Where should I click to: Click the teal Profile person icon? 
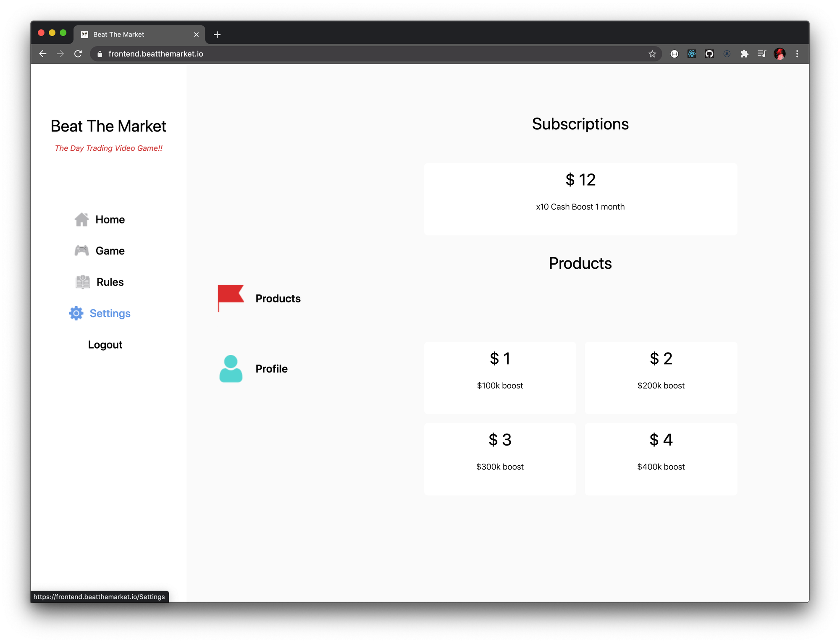pyautogui.click(x=231, y=369)
